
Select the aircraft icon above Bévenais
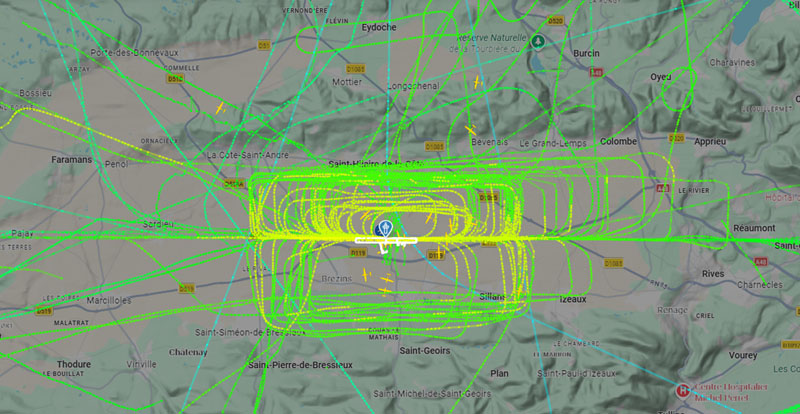470,131
